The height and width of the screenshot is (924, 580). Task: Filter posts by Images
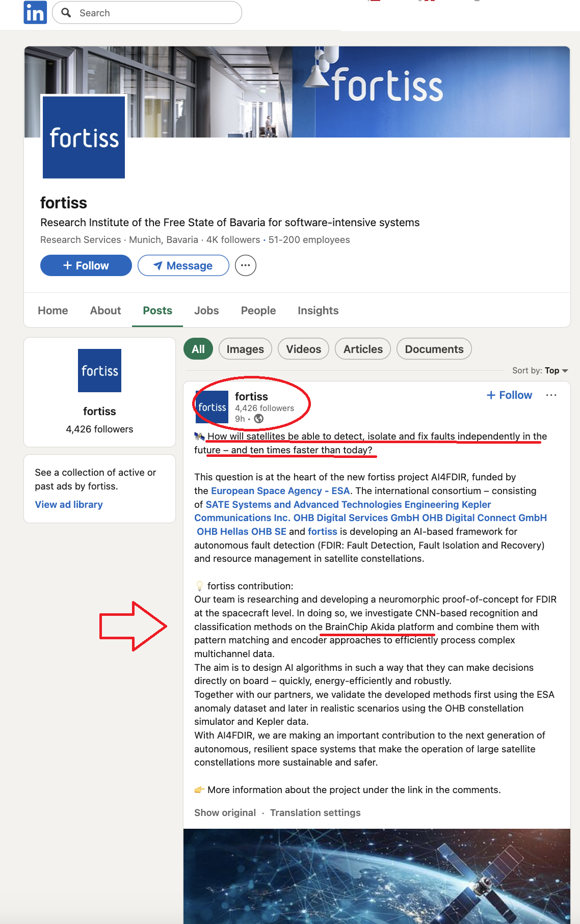[x=245, y=349]
